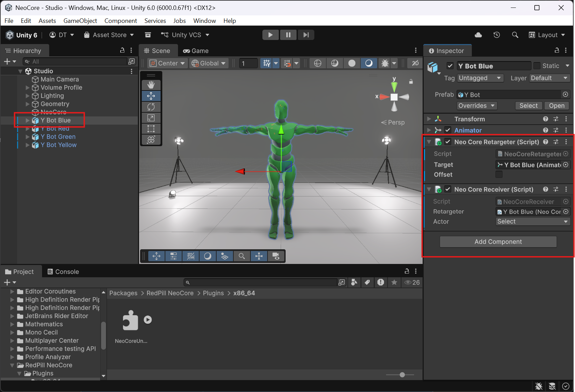Select the Hand view tool
The image size is (575, 392).
click(151, 85)
